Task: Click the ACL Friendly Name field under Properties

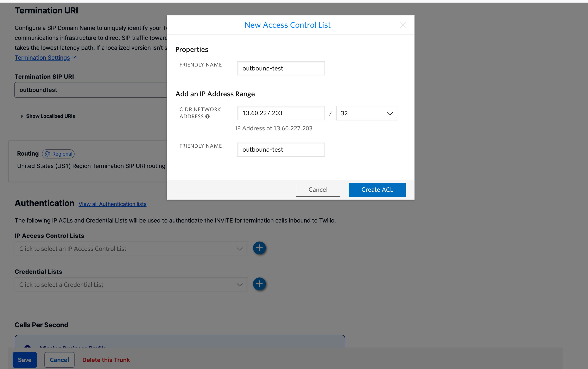Action: pos(281,68)
